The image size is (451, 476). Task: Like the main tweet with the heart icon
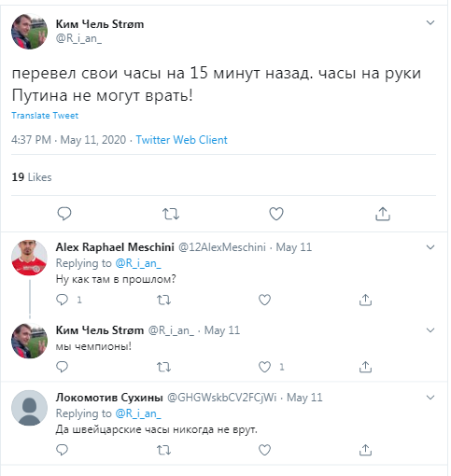tap(276, 214)
